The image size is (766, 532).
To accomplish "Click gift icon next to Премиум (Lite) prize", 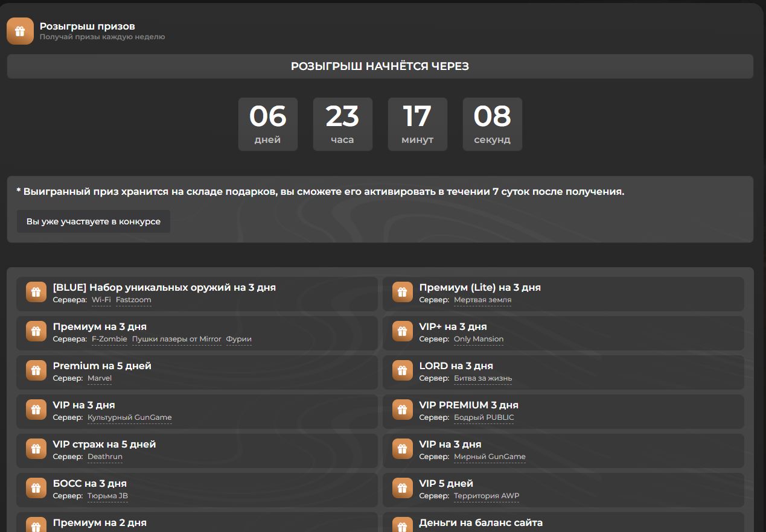I will 403,293.
